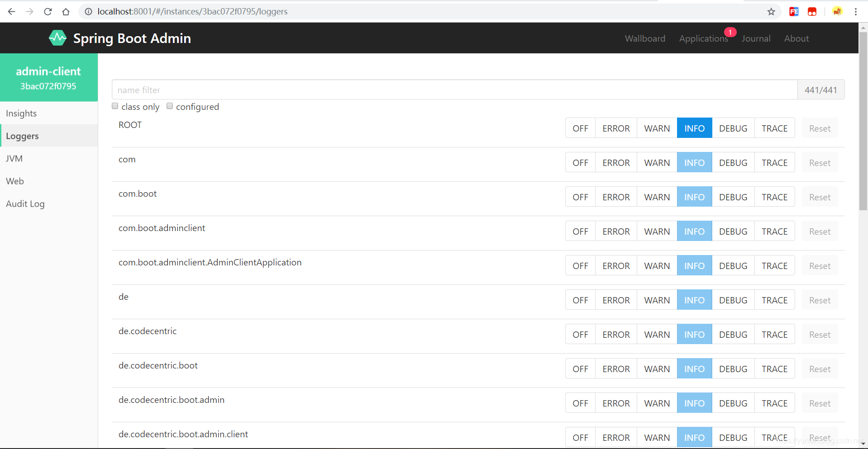This screenshot has width=868, height=449.
Task: Open the Applications page
Action: click(703, 38)
